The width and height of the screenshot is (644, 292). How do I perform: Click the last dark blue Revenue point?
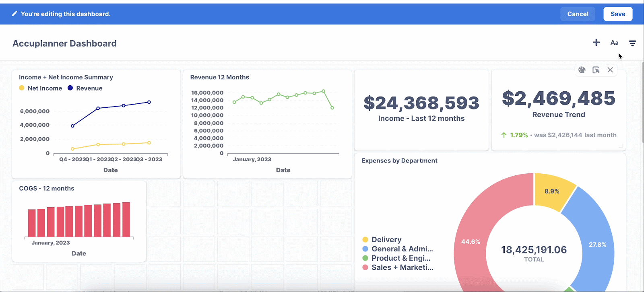pyautogui.click(x=149, y=102)
